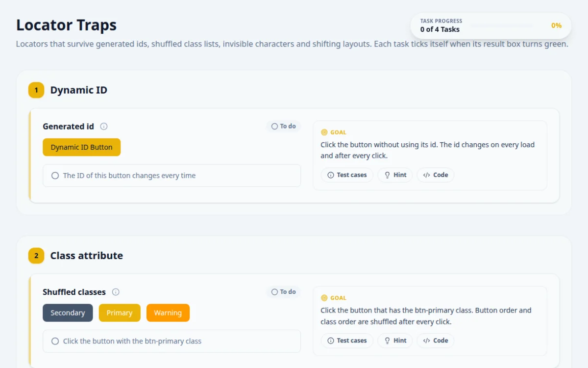Click 'The ID of this button changes every time' result box

click(x=171, y=176)
